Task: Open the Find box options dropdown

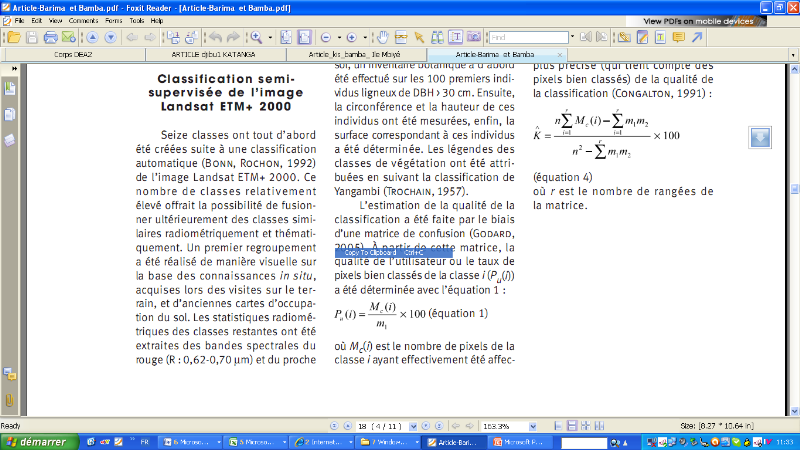Action: click(572, 37)
